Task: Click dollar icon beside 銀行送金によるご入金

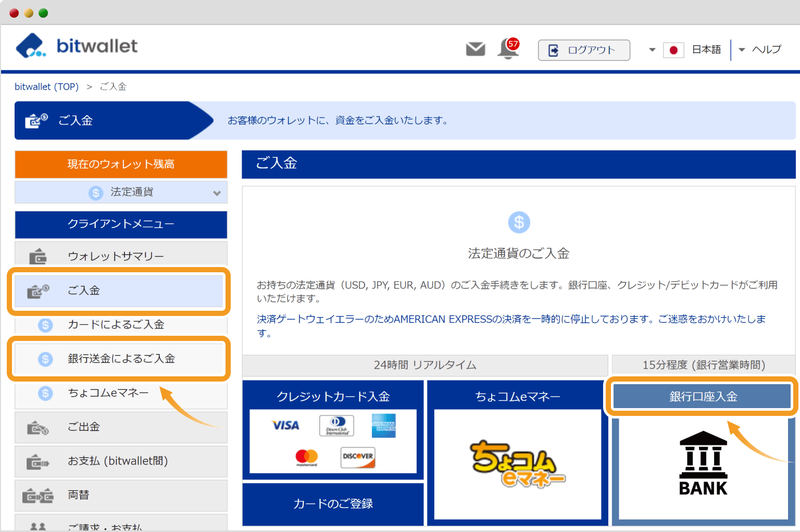Action: tap(45, 359)
